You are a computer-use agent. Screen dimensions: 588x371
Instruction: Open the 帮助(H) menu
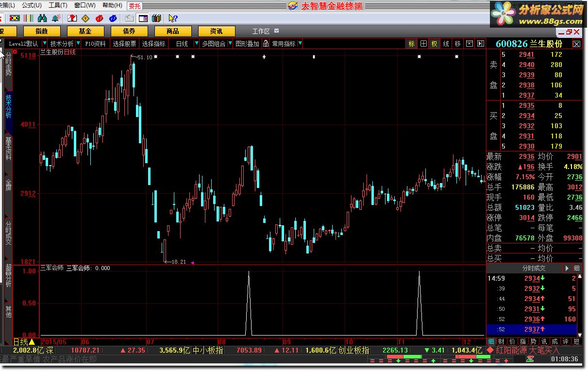pyautogui.click(x=112, y=5)
